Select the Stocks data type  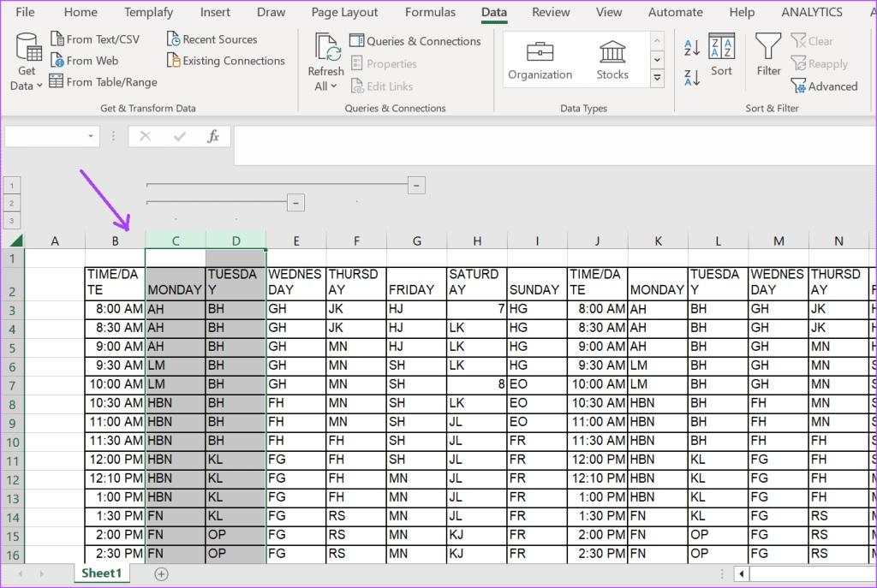click(x=612, y=61)
